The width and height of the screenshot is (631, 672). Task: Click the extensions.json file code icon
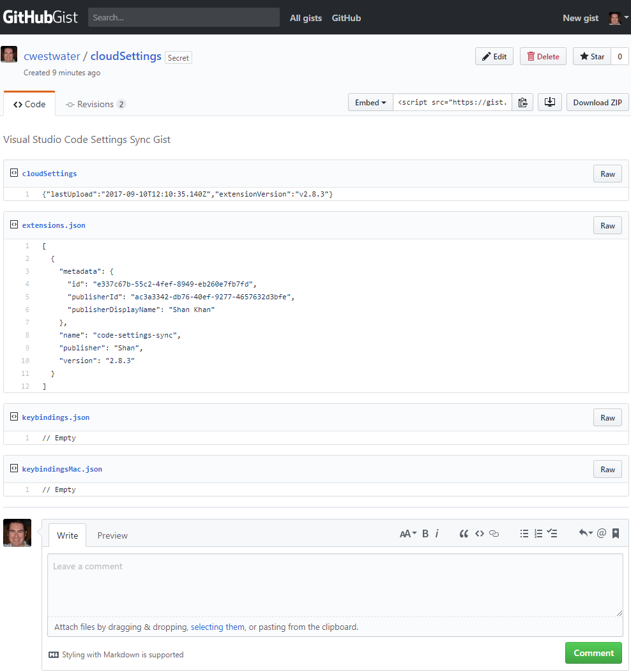(x=13, y=225)
